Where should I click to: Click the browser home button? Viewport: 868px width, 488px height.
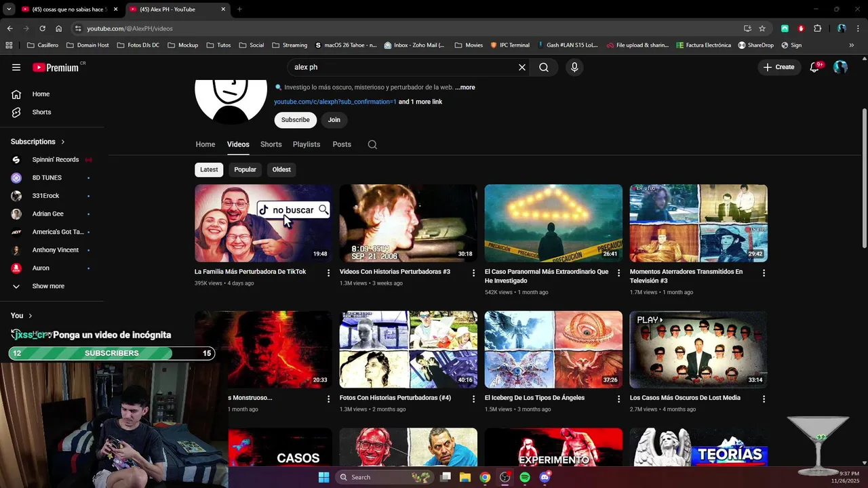click(59, 28)
